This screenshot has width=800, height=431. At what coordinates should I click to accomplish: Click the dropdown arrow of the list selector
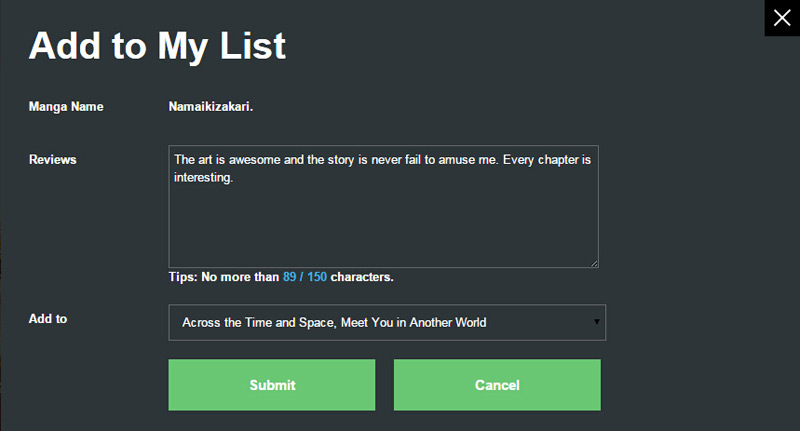coord(597,322)
